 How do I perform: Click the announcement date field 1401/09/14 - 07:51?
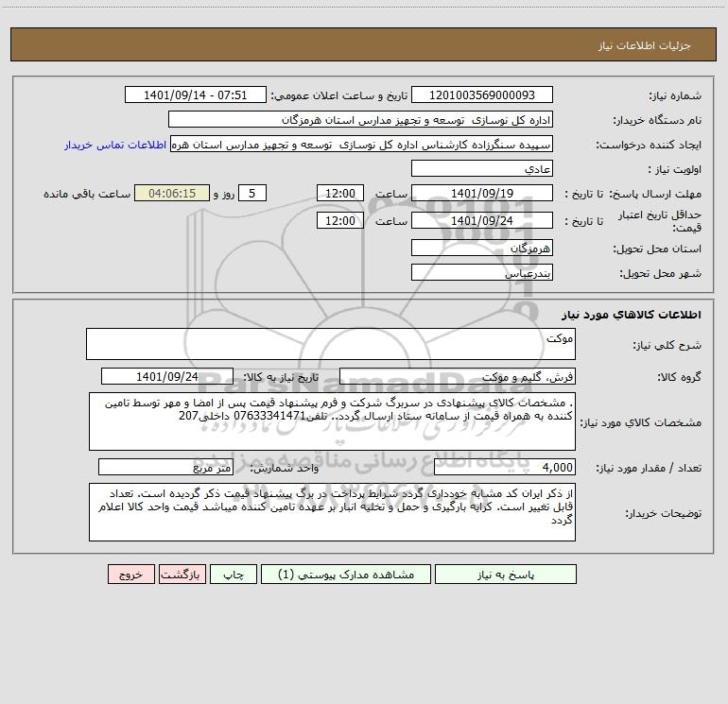click(x=196, y=94)
